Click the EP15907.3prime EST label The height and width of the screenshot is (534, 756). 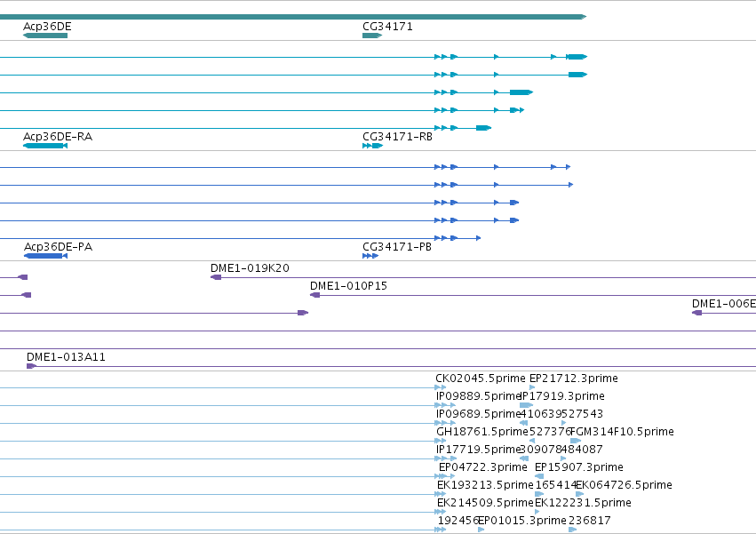[578, 467]
